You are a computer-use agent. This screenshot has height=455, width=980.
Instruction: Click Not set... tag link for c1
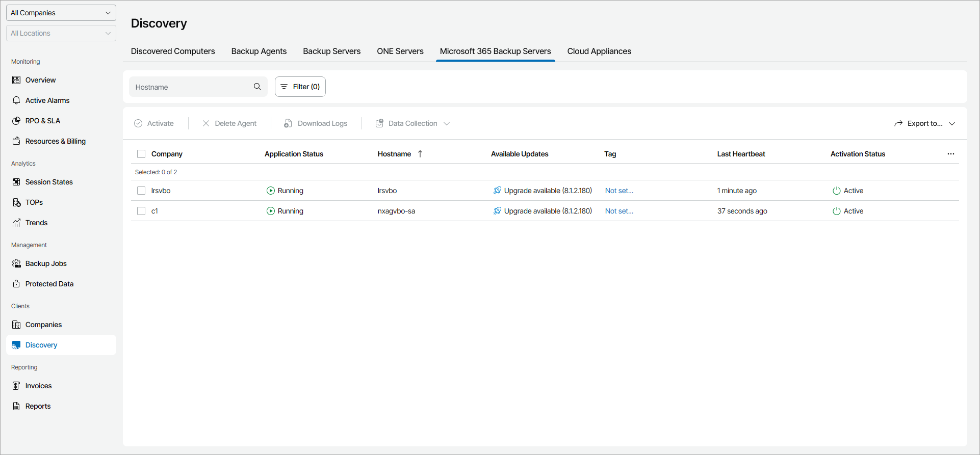coord(619,211)
